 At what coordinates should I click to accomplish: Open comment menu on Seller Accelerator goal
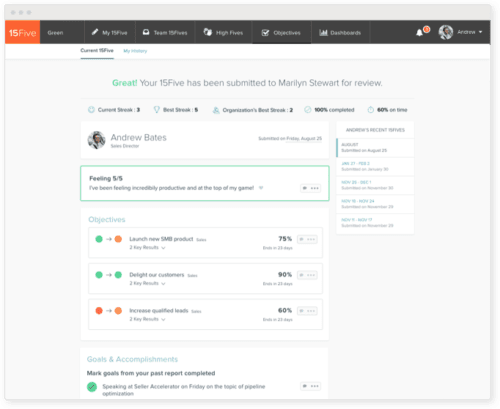[311, 386]
